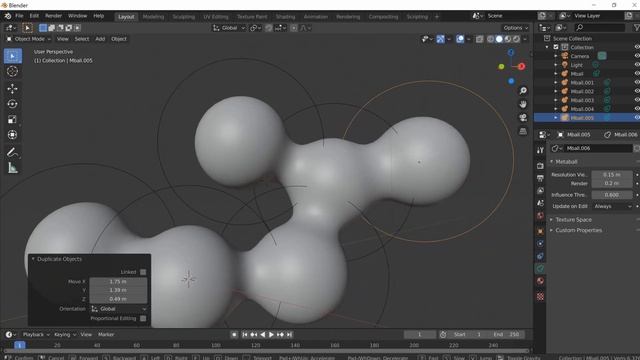Open Orientation Global dropdown in Duplicate Objects
640x360 pixels.
118,309
